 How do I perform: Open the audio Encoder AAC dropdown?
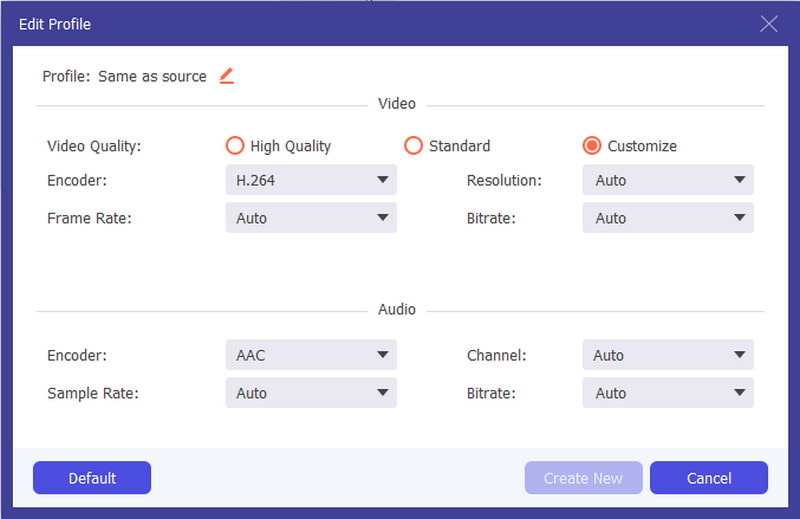click(x=311, y=355)
